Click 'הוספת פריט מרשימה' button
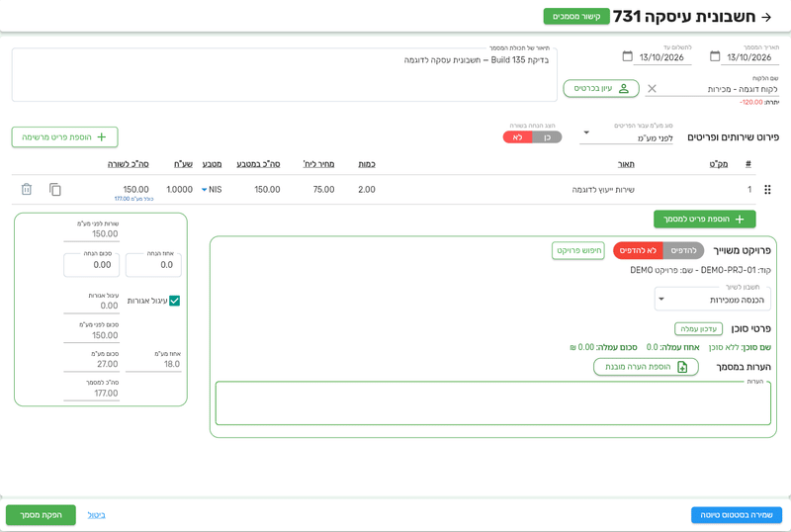The image size is (791, 532). 64,137
